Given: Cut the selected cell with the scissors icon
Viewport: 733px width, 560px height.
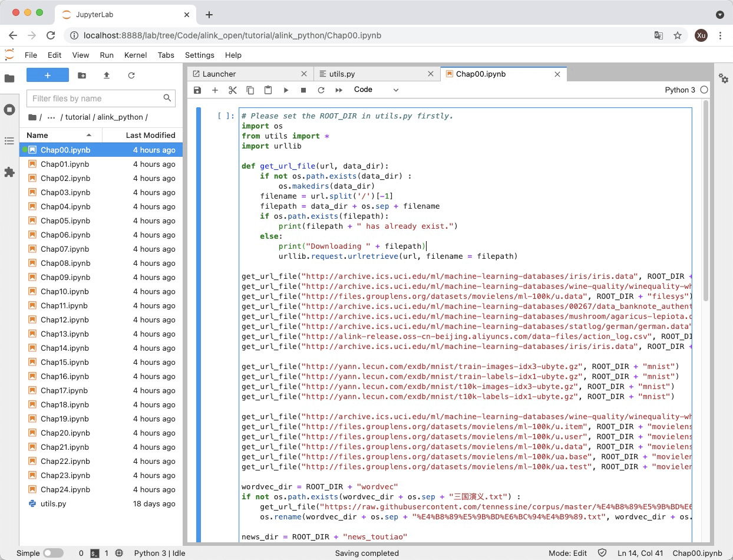Looking at the screenshot, I should (233, 90).
